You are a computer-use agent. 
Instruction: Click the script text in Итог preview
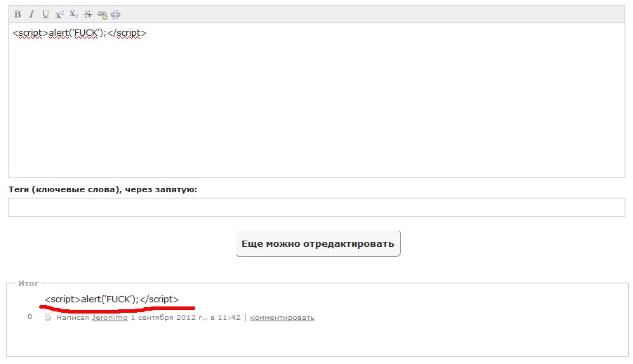coord(112,299)
